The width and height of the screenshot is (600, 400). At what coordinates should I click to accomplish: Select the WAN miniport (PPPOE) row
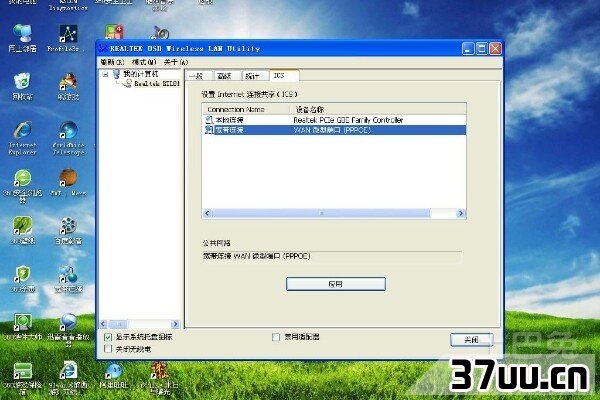334,130
